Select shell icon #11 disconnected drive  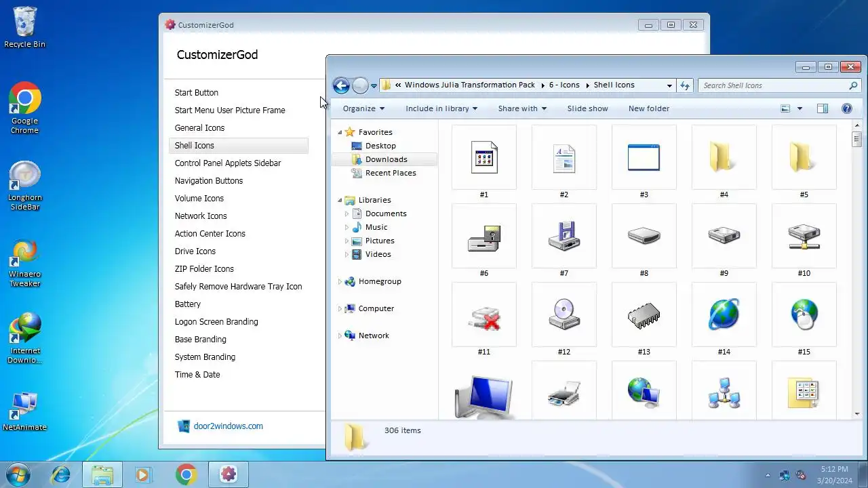click(484, 314)
